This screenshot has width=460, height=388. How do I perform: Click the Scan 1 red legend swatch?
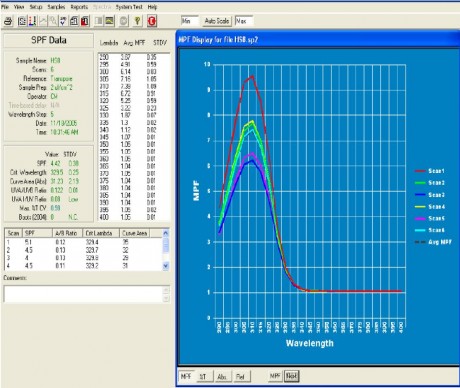click(x=420, y=171)
